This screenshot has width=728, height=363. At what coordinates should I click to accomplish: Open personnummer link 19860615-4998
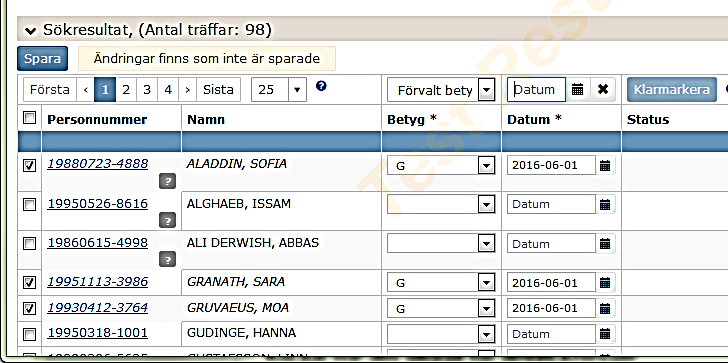(98, 243)
